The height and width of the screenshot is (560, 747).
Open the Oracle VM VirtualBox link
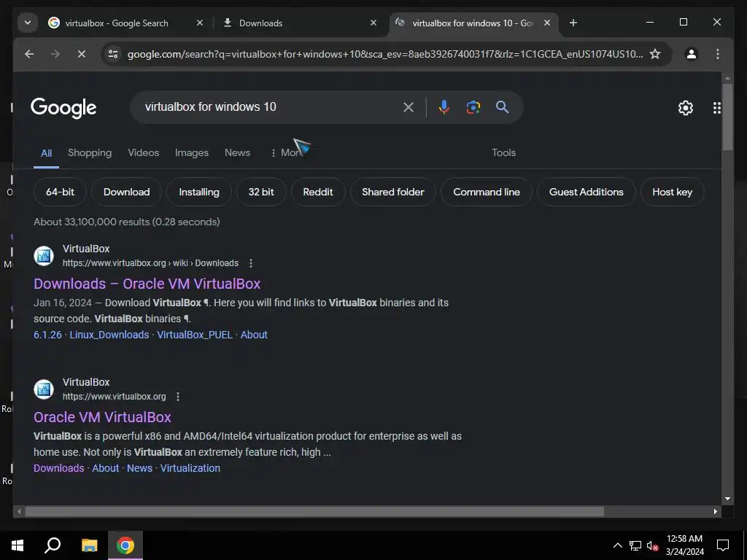(x=102, y=417)
